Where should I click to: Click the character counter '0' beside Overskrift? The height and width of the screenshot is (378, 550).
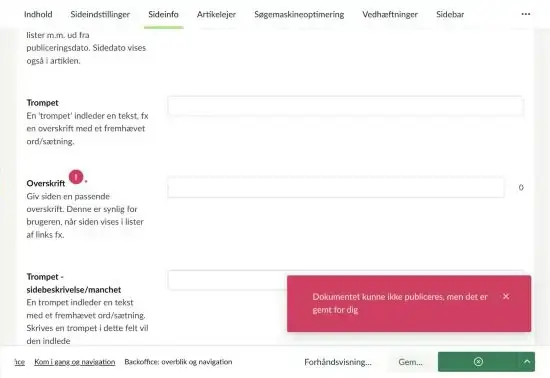click(521, 188)
